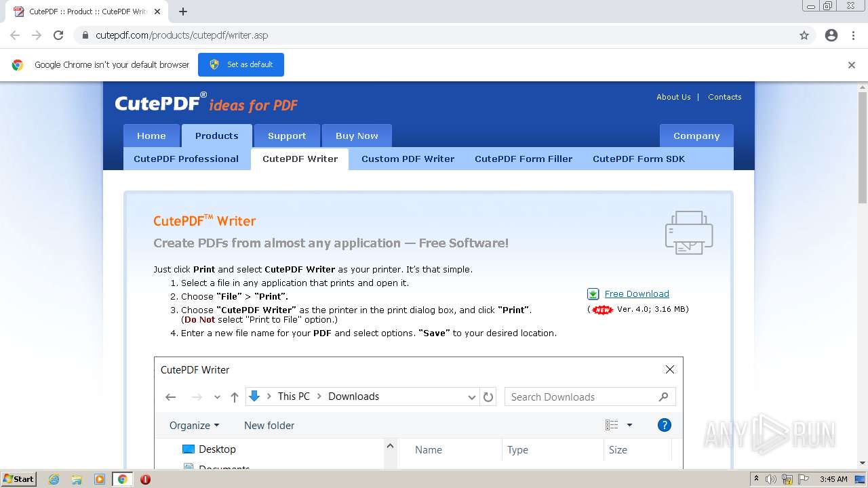Click the Set as default button
Image resolution: width=868 pixels, height=488 pixels.
[241, 64]
